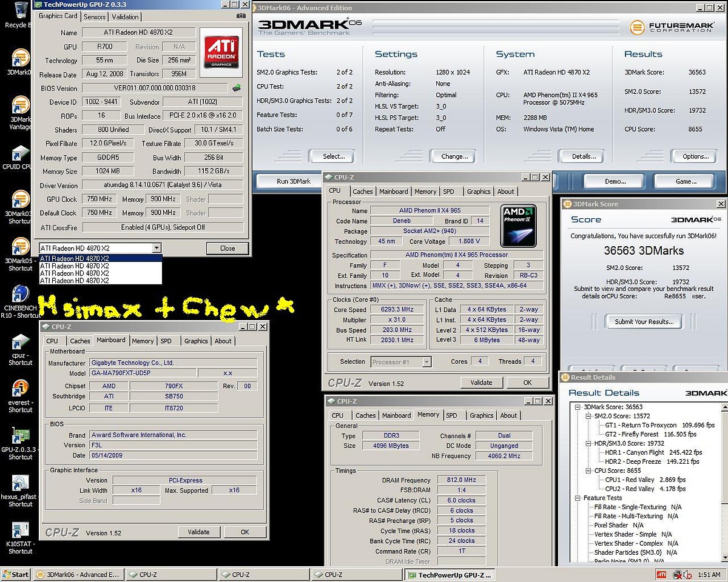Image resolution: width=728 pixels, height=582 pixels.
Task: Open the CINEBENCH R10 desktop shortcut
Action: click(20, 301)
